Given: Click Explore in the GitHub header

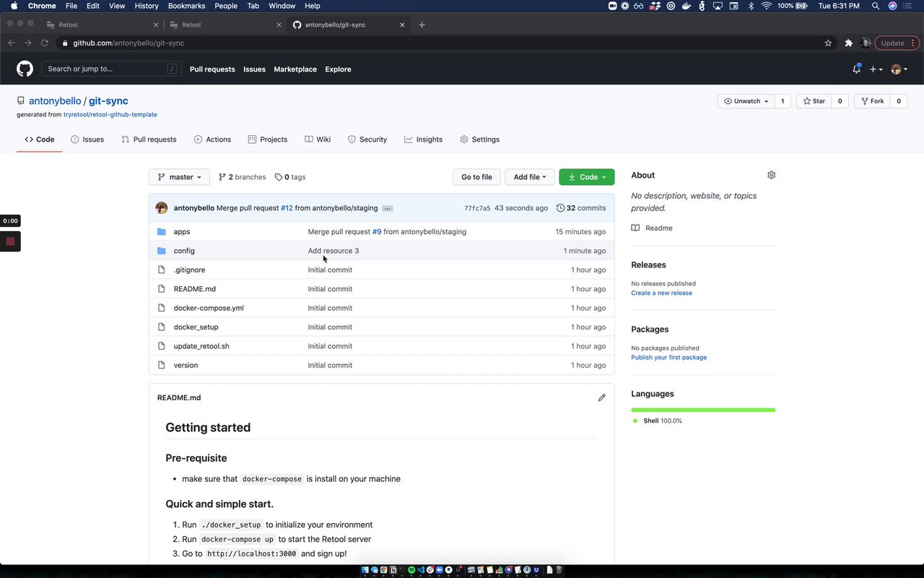Looking at the screenshot, I should (x=338, y=69).
